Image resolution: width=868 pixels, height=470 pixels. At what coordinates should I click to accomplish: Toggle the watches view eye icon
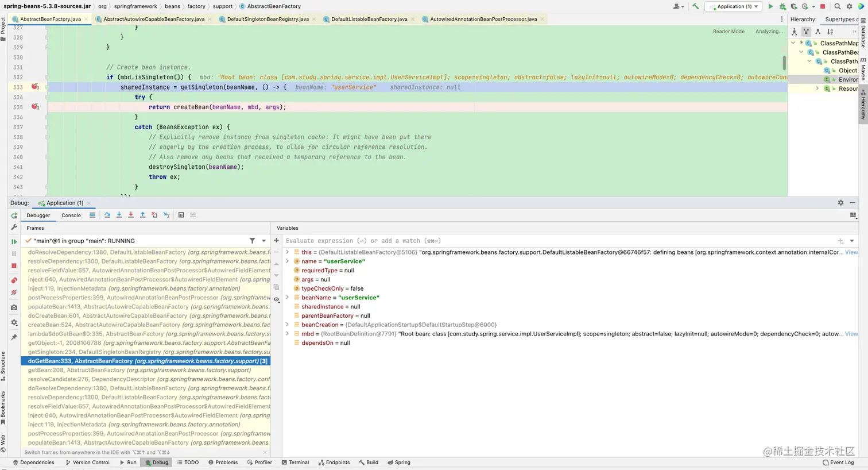[x=276, y=299]
